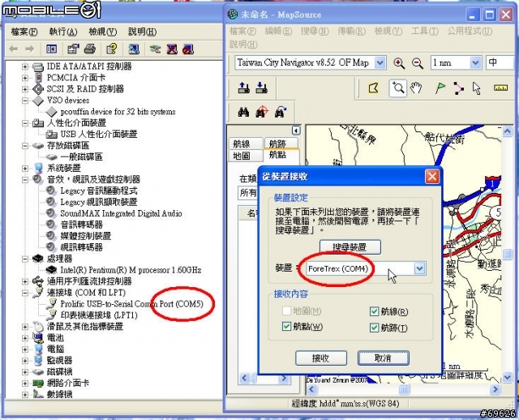
Task: Select the route tool icon
Action: click(x=458, y=88)
